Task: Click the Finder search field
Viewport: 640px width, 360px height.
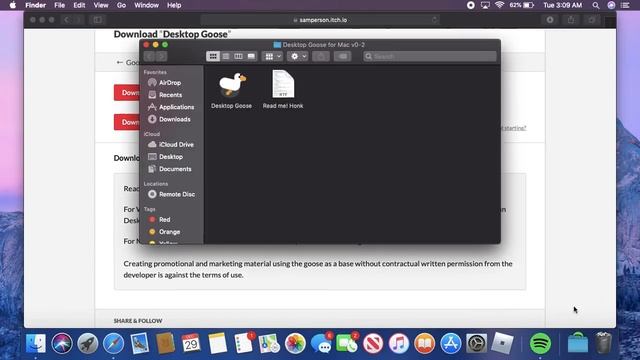Action: pos(429,56)
